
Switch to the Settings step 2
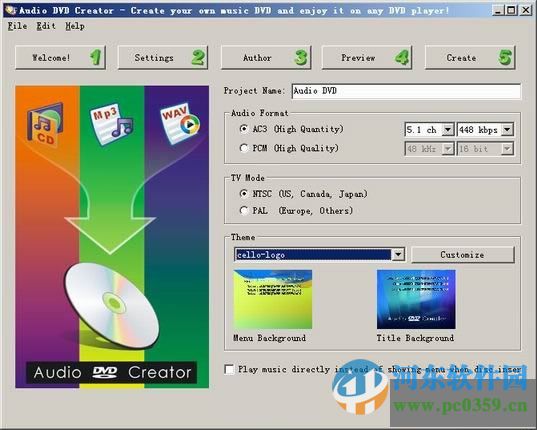[163, 58]
